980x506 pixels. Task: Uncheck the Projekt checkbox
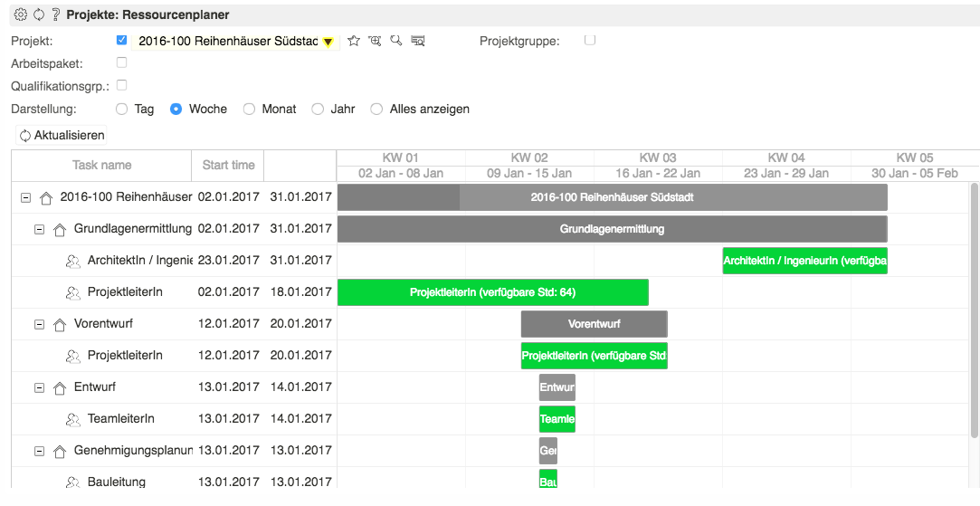[x=122, y=40]
